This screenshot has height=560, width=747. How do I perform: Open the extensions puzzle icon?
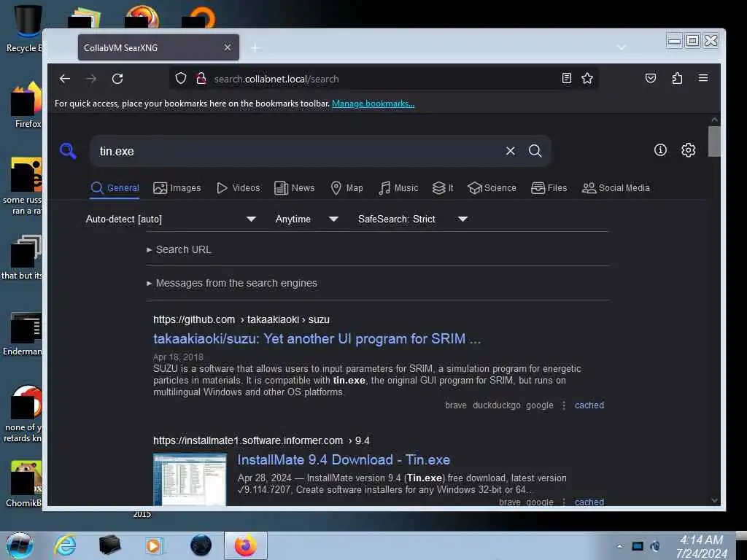[x=677, y=78]
